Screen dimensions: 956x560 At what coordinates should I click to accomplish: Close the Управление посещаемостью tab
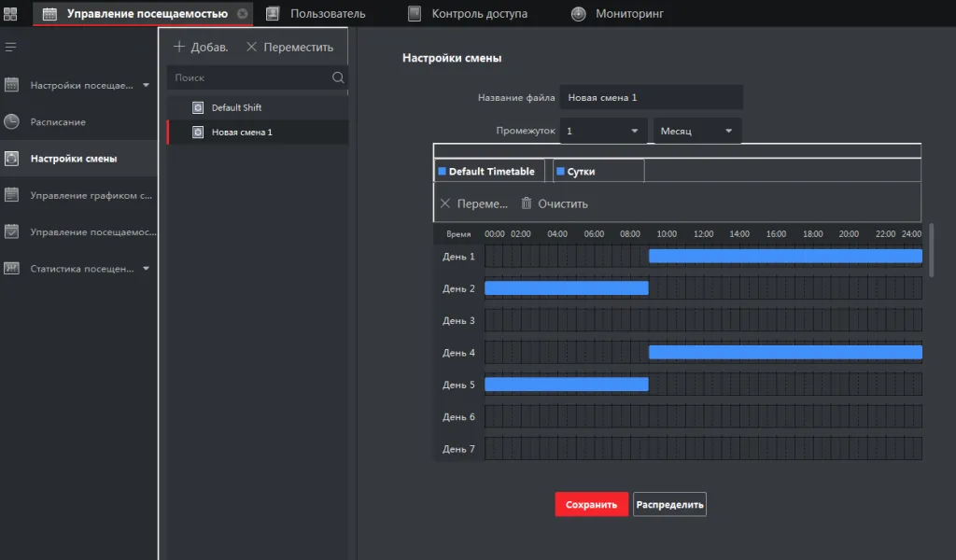pyautogui.click(x=243, y=14)
